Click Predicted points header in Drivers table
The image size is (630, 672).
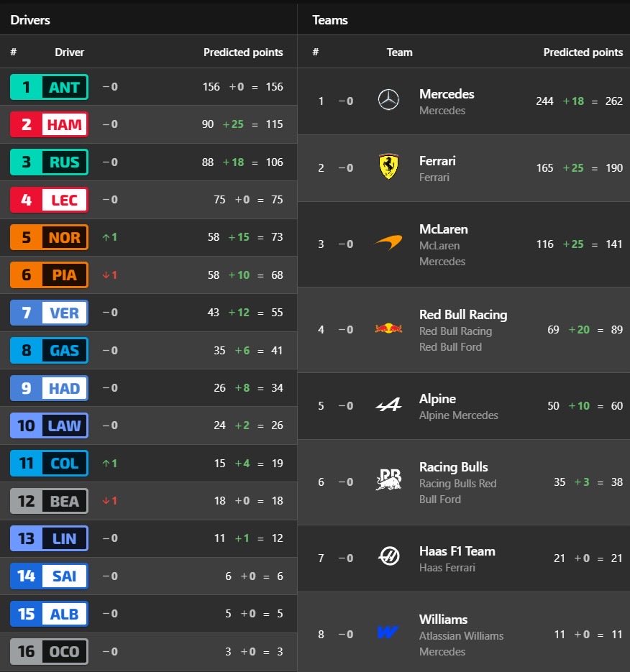(243, 52)
